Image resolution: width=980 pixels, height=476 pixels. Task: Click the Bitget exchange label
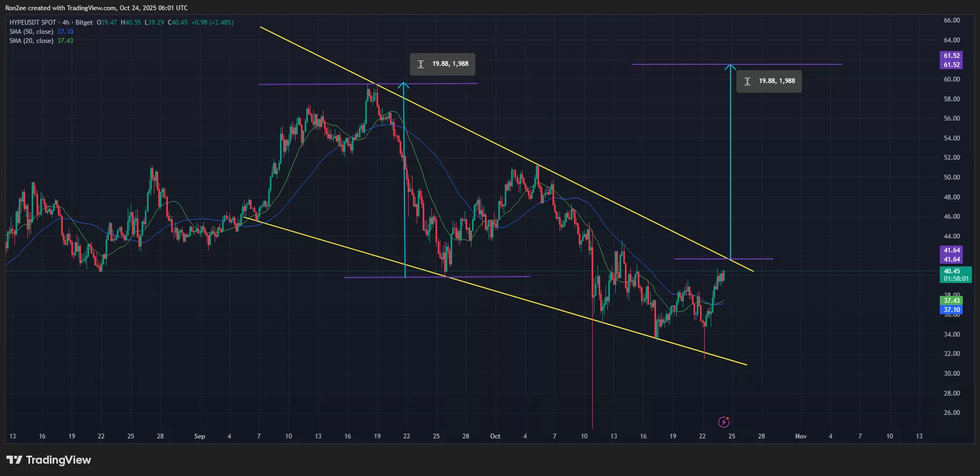click(84, 23)
